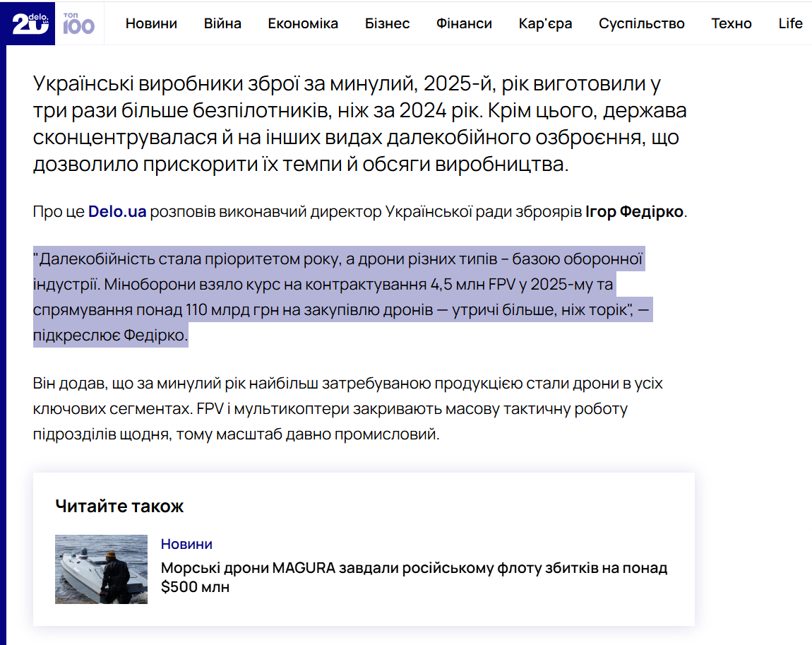Open the Life section
The image size is (812, 645).
click(789, 23)
